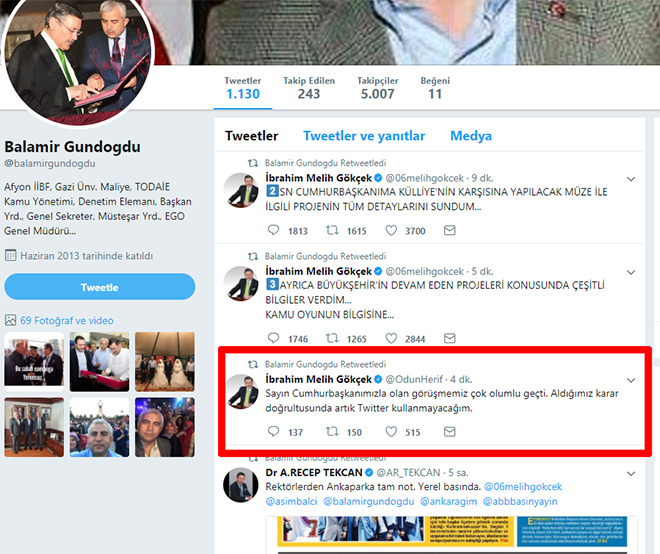View Takipçiler 5.007 list
This screenshot has height=554, width=660.
(378, 88)
